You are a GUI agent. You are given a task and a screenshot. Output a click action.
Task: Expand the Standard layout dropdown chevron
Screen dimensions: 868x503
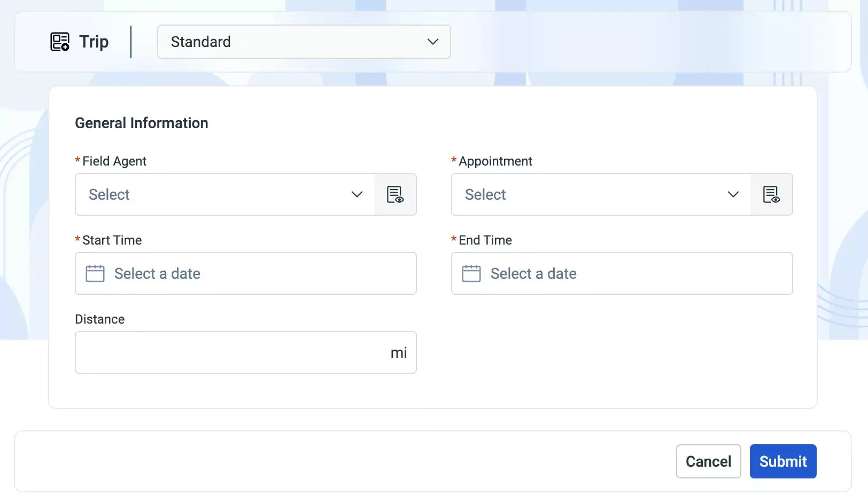click(x=433, y=42)
